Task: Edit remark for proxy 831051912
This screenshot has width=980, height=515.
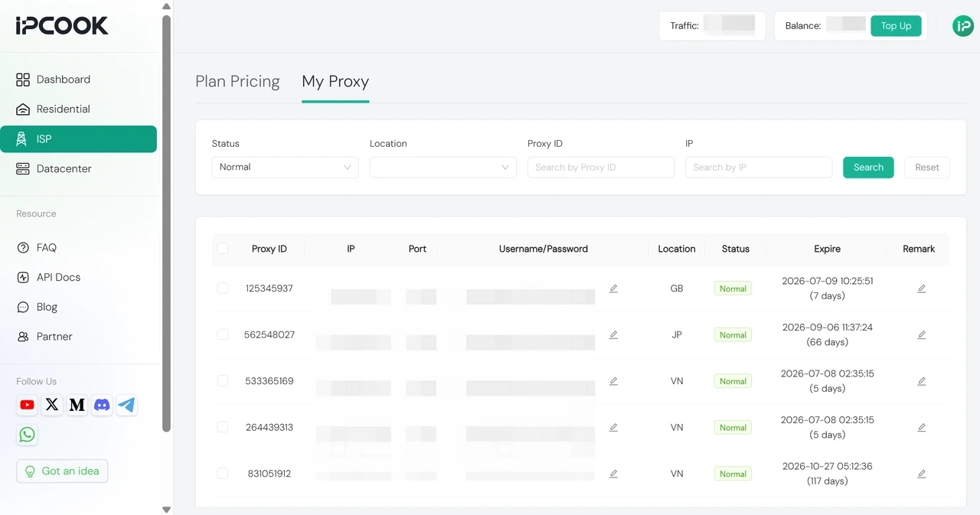Action: coord(922,474)
